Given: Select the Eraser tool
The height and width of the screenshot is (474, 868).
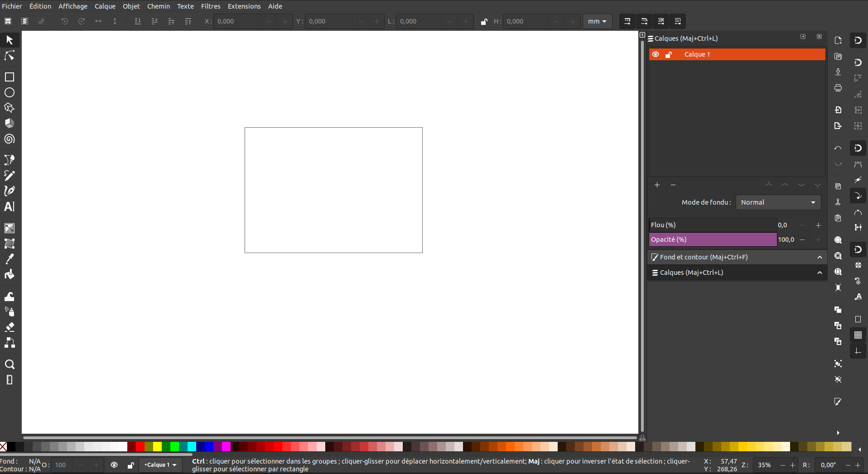Looking at the screenshot, I should coord(10,327).
